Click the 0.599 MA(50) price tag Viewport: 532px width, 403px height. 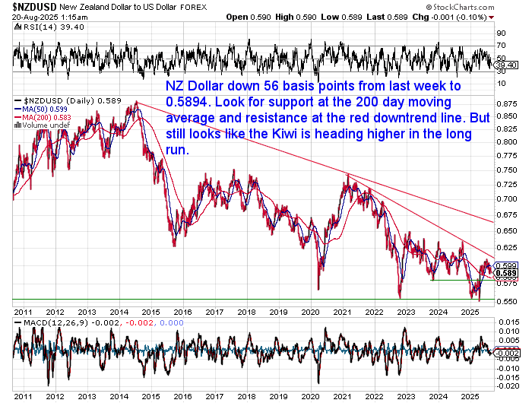click(506, 265)
